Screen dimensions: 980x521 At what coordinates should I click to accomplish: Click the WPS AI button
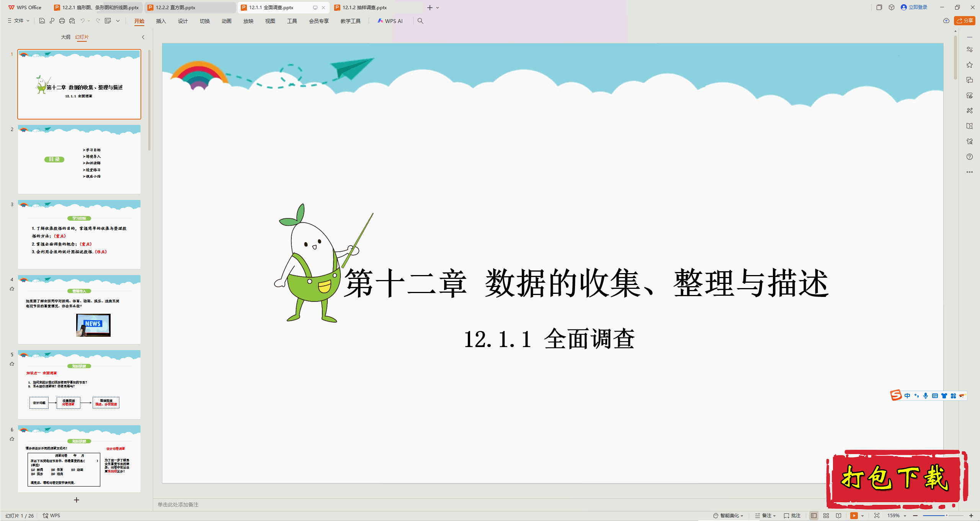390,21
